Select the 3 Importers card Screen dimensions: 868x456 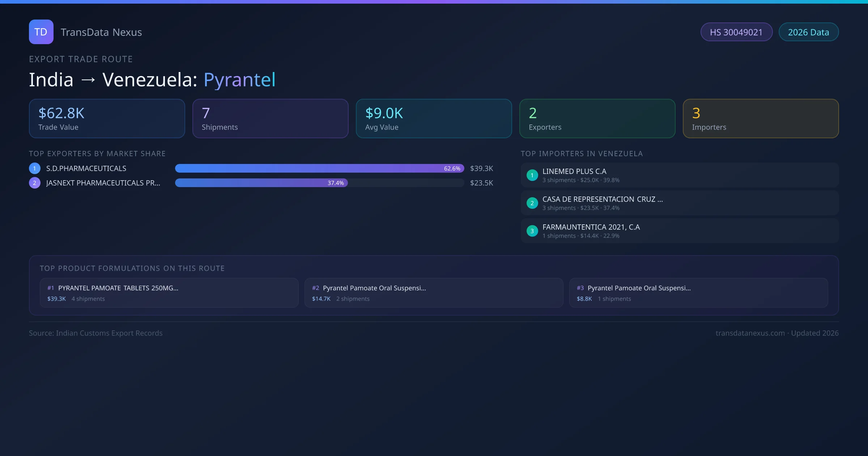pos(761,119)
